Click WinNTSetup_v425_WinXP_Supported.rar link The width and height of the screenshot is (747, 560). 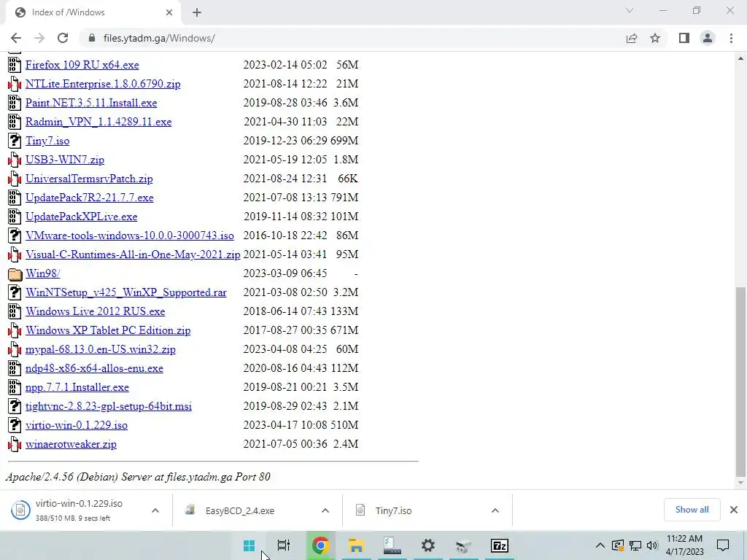(126, 292)
